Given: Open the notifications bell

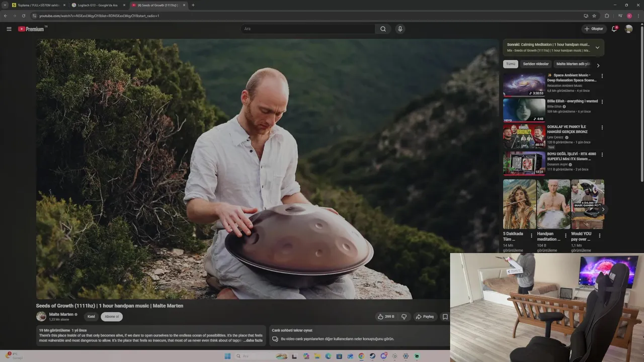Looking at the screenshot, I should coord(614,29).
